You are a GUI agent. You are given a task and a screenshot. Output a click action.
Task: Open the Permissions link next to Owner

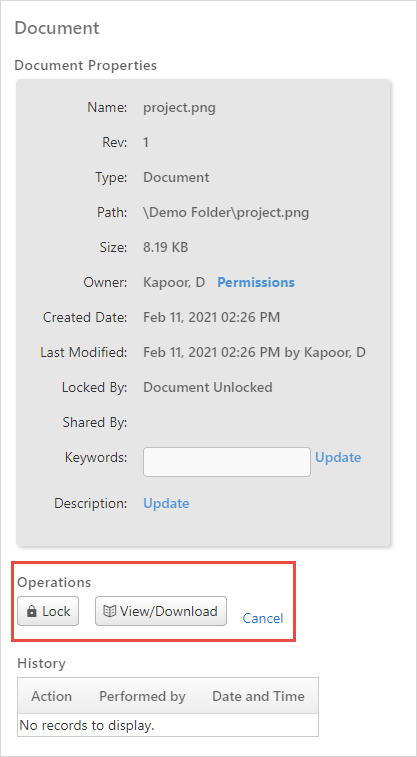pyautogui.click(x=256, y=282)
